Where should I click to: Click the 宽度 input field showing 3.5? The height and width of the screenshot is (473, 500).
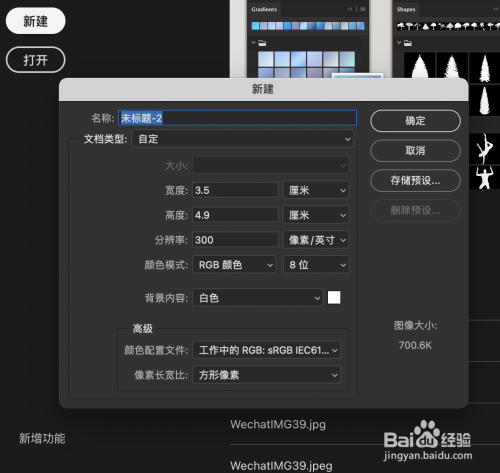coord(235,190)
